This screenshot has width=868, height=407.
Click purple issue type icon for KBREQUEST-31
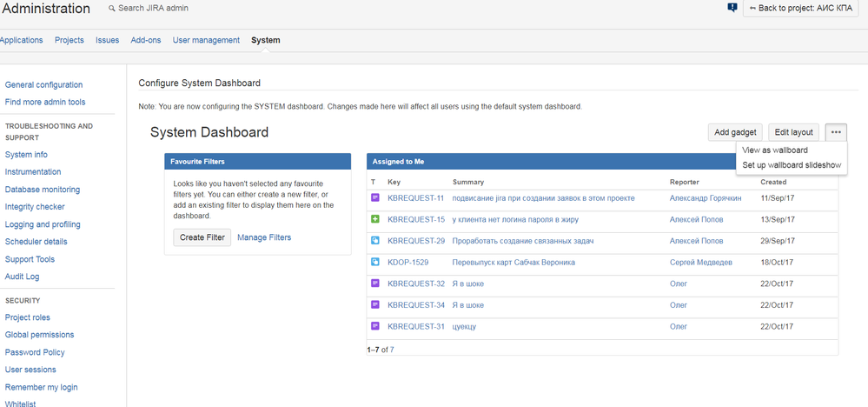click(374, 326)
